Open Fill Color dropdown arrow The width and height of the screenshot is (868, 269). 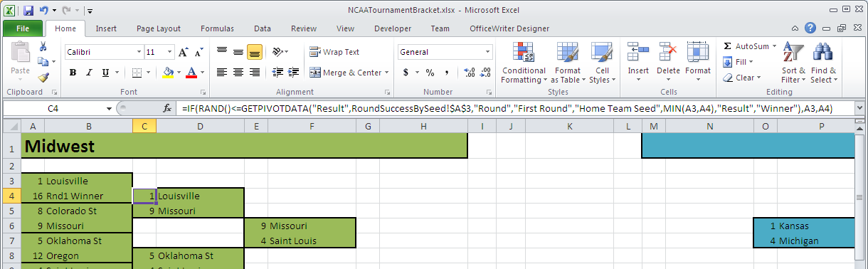178,72
